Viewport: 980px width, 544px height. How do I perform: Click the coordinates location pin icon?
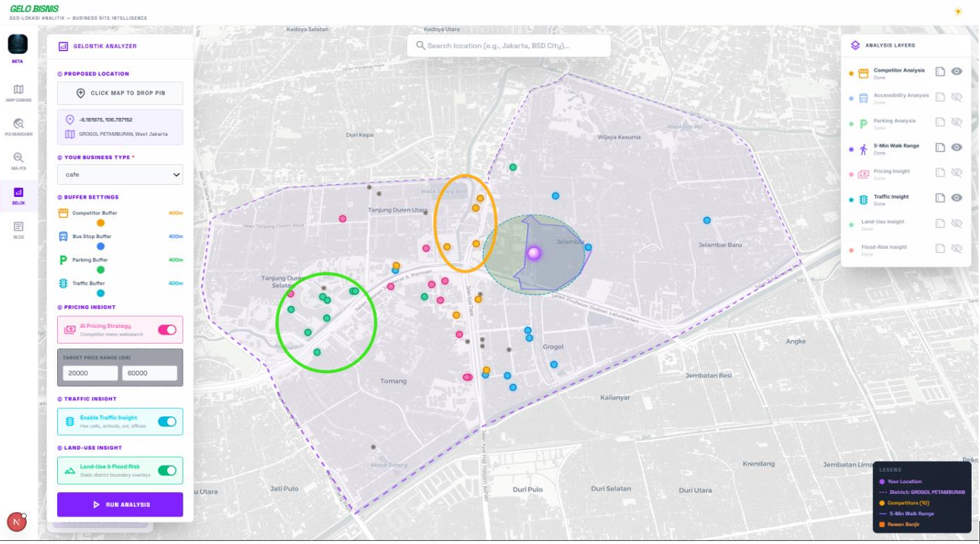[x=70, y=120]
